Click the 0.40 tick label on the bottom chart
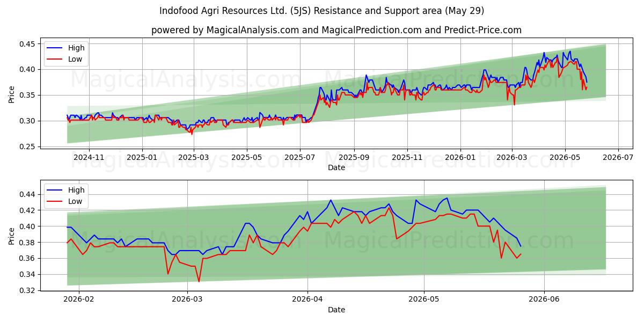Image resolution: width=644 pixels, height=322 pixels. tap(28, 226)
